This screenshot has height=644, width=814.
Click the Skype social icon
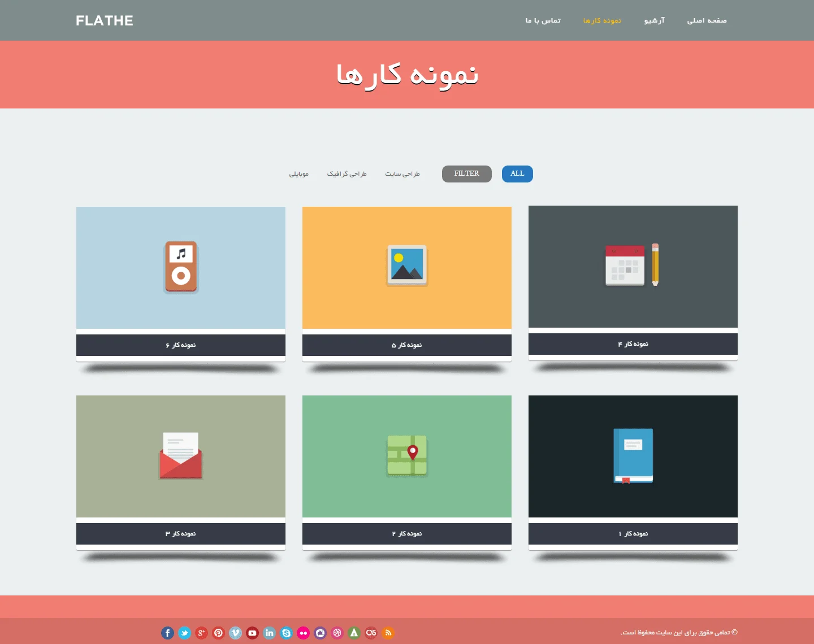click(x=286, y=633)
